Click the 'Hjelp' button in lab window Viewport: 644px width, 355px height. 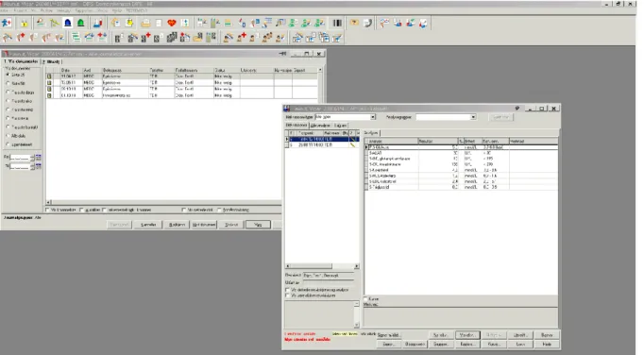(547, 345)
